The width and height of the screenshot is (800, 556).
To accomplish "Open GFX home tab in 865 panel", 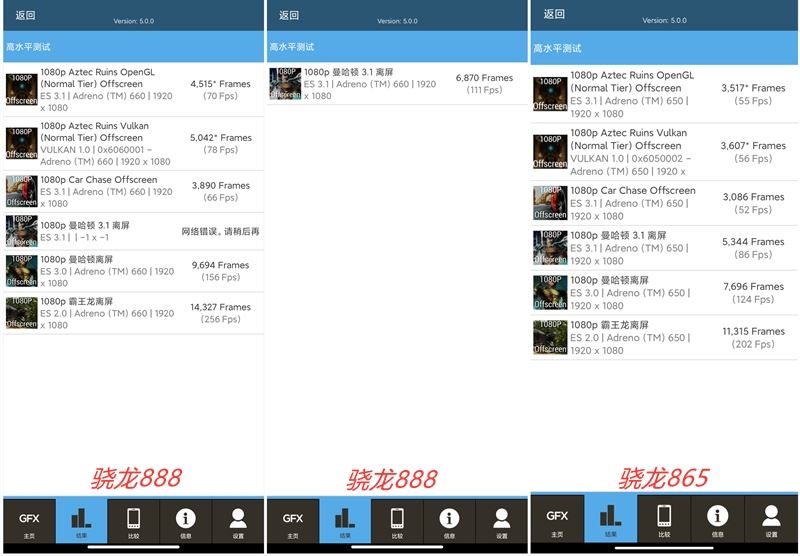I will 557,519.
